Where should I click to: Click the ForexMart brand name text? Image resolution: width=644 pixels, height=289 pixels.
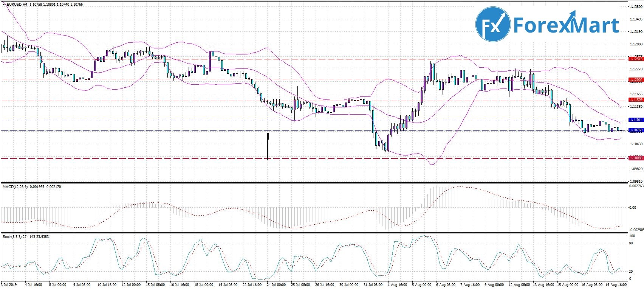(566, 25)
